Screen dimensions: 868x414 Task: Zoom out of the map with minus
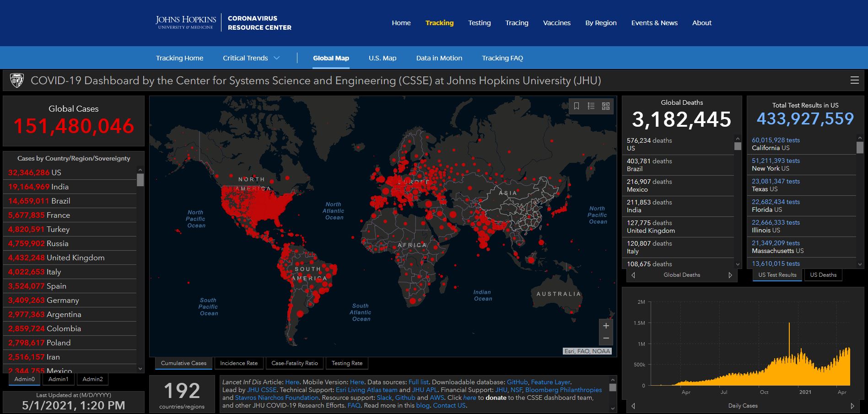click(x=606, y=339)
